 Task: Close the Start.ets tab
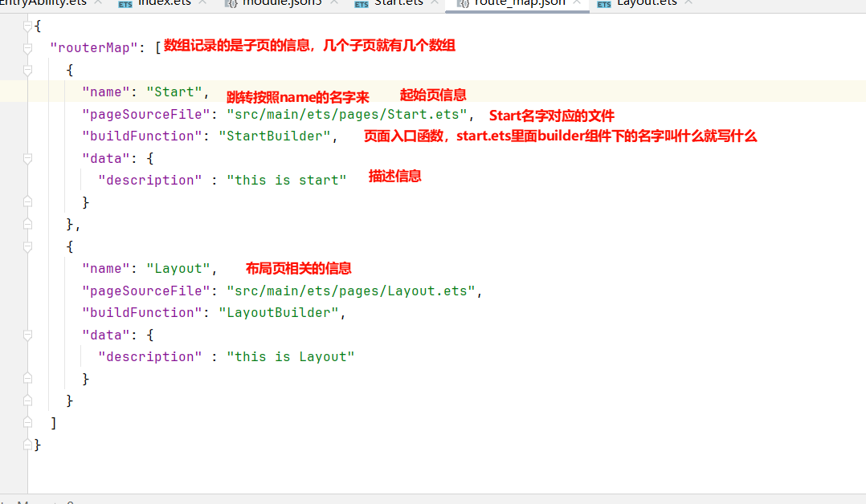tap(435, 2)
